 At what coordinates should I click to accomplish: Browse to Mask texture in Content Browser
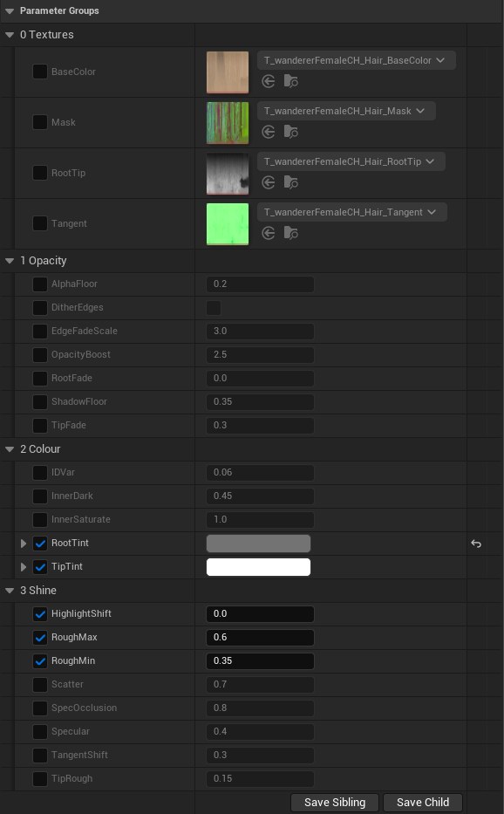(290, 132)
